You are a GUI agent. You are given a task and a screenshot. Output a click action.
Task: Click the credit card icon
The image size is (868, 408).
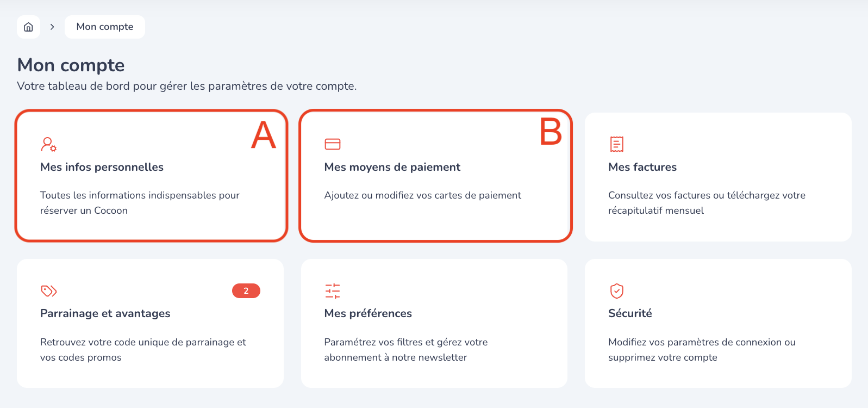coord(332,144)
